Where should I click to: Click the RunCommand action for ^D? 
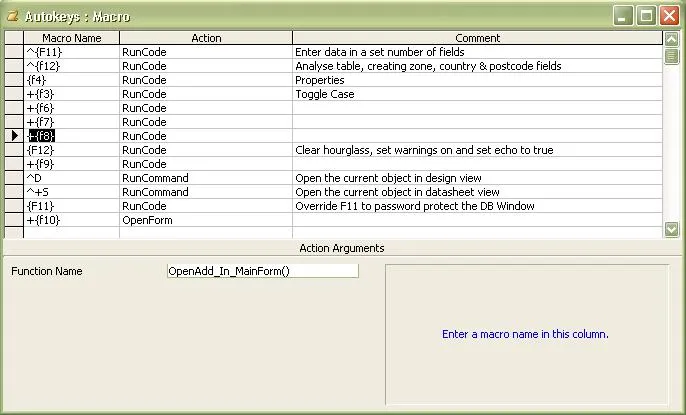[x=206, y=178]
